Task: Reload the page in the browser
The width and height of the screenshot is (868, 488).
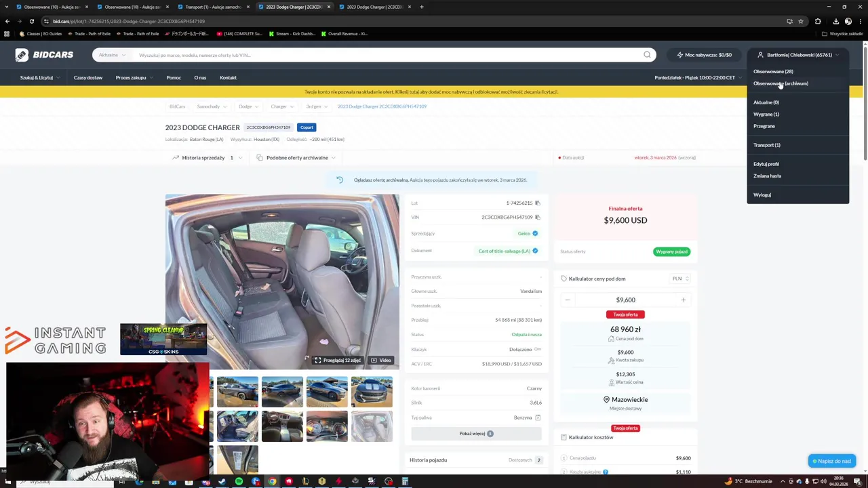Action: click(x=32, y=21)
